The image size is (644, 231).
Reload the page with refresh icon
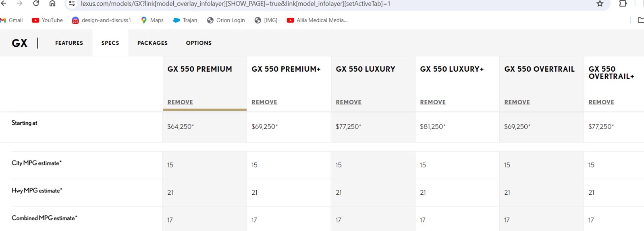click(36, 3)
